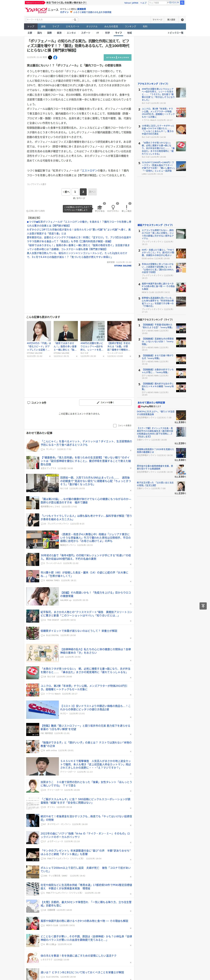The height and width of the screenshot is (980, 210).
Task: React with 新しい視点 exclamation icon
Action: 127,208
